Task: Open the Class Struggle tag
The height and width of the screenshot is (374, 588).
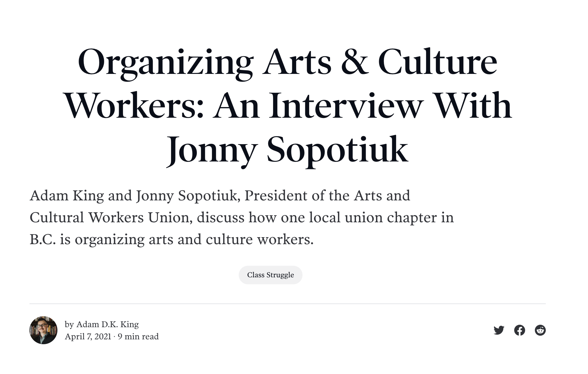Action: [271, 275]
